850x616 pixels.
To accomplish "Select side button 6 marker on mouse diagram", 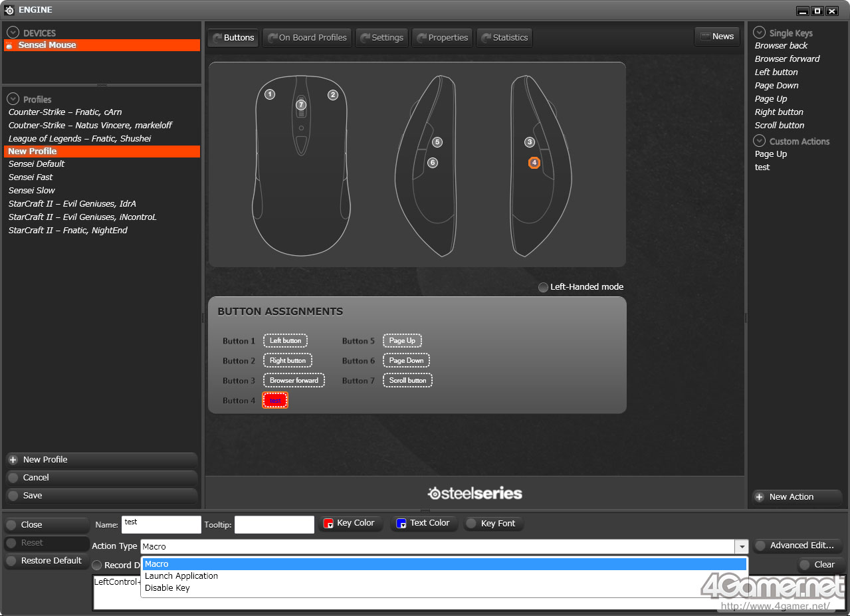I will click(433, 163).
